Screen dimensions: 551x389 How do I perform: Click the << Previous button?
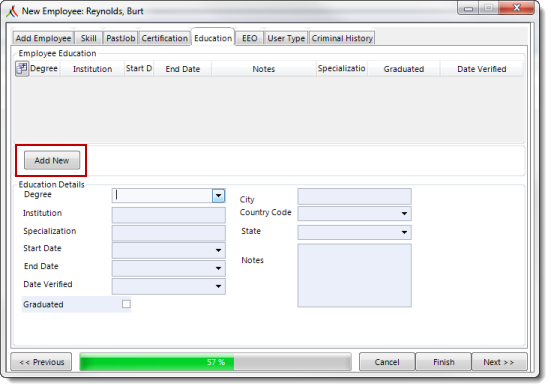click(41, 362)
